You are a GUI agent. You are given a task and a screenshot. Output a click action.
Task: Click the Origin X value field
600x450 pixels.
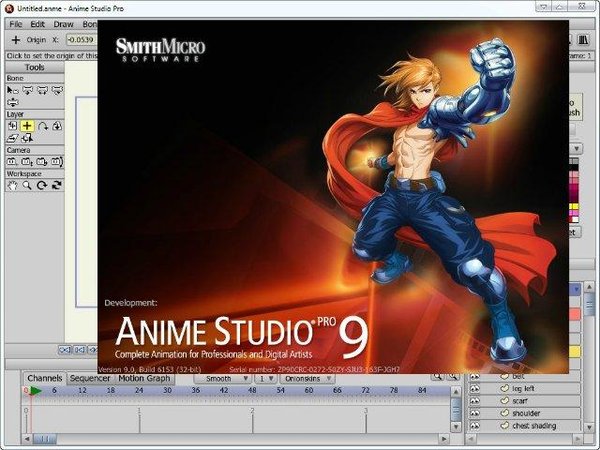coord(81,40)
